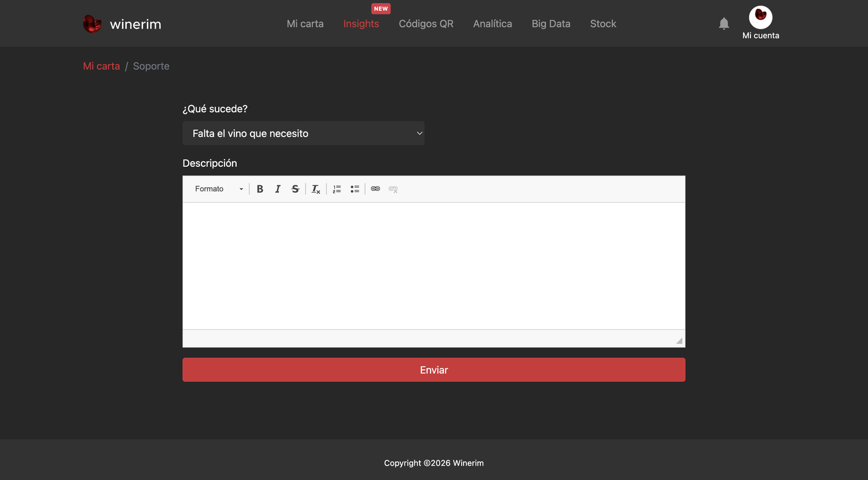Insert a link in description
The image size is (868, 480).
(x=376, y=189)
